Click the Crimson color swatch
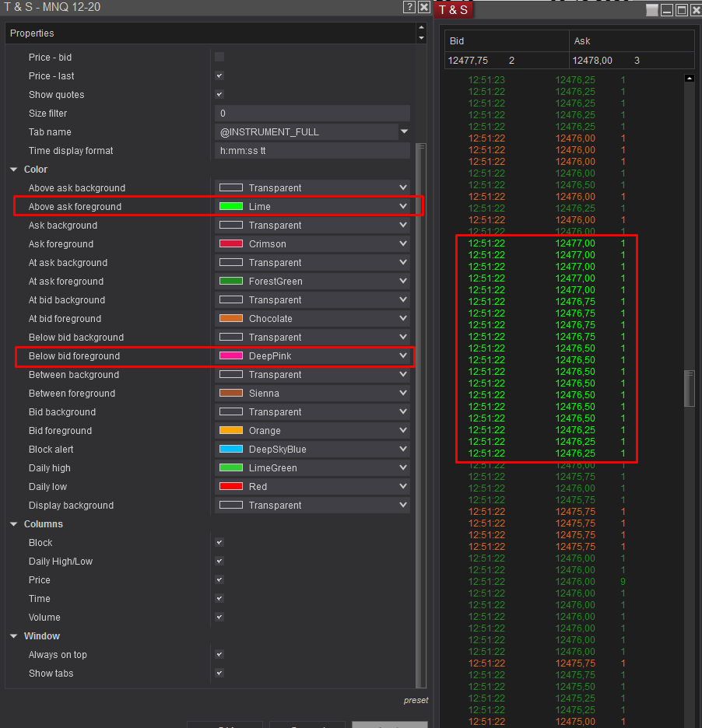The image size is (702, 728). (231, 243)
